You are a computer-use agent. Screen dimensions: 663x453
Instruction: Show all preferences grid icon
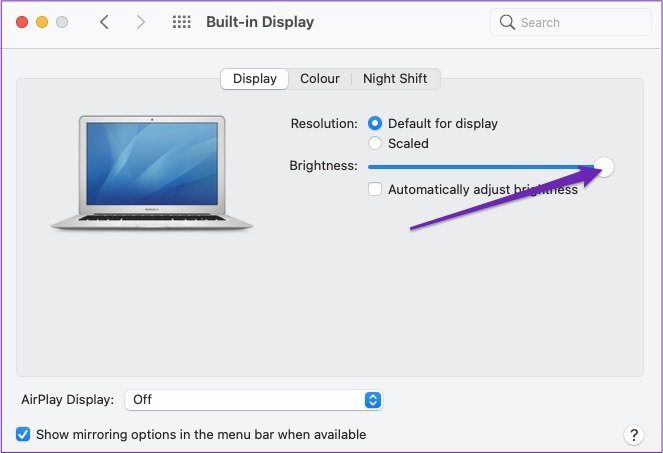click(182, 22)
